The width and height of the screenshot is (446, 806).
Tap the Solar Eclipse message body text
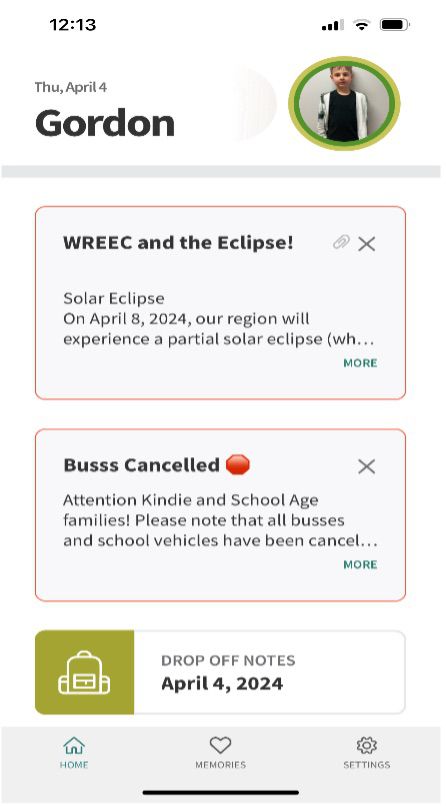click(218, 319)
